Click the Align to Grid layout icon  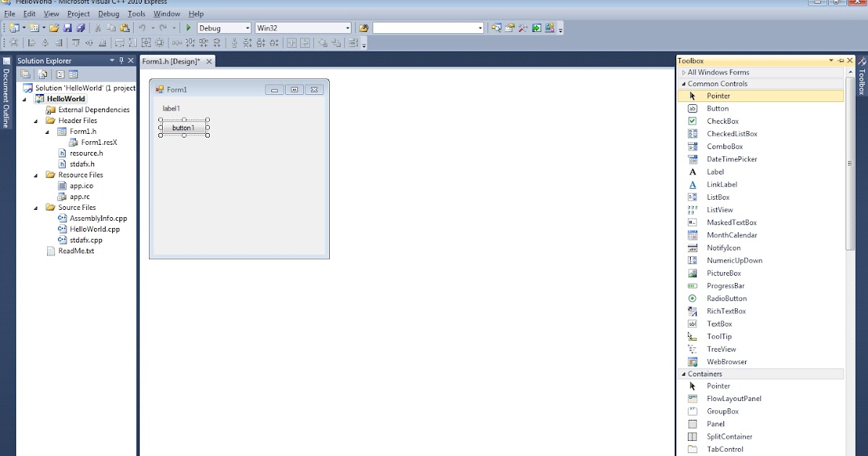click(x=14, y=43)
